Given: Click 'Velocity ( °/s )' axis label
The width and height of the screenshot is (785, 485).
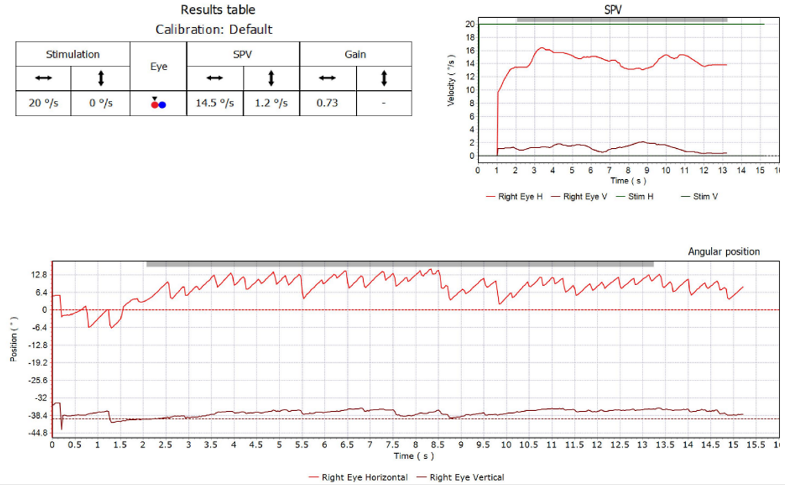Looking at the screenshot, I should [x=451, y=80].
